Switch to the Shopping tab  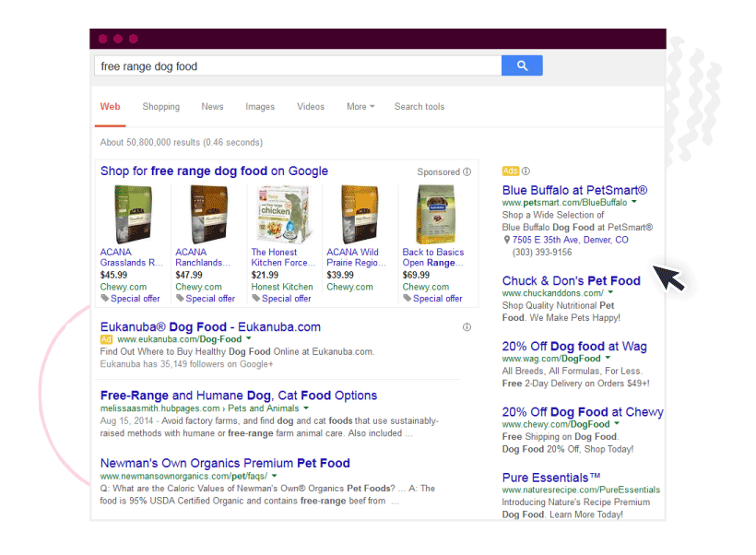tap(160, 107)
